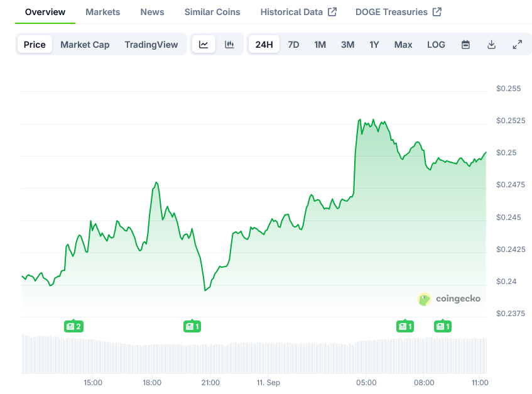Click the news marker labeled 2

coord(73,326)
